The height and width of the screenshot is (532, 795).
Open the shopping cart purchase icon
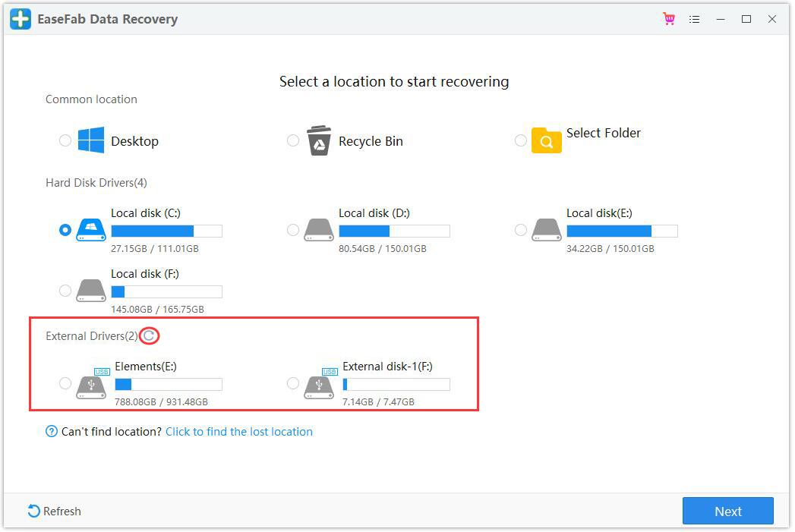pyautogui.click(x=669, y=19)
